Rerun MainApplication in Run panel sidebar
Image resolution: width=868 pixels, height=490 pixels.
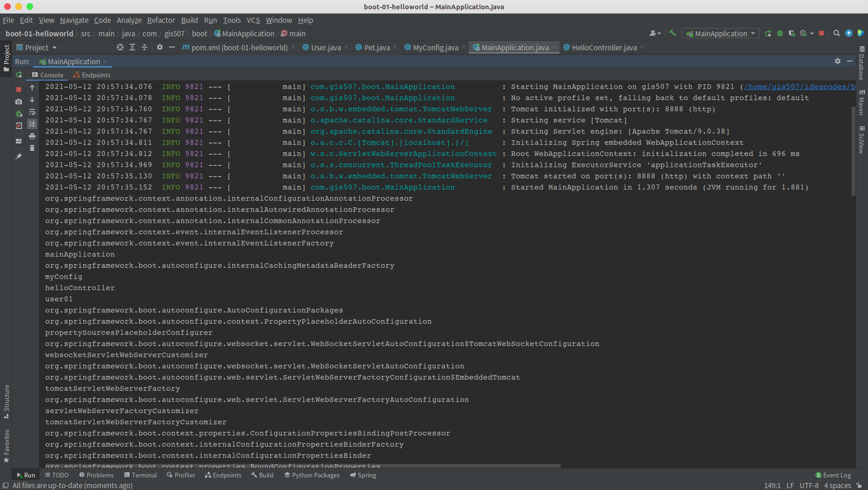pos(19,75)
